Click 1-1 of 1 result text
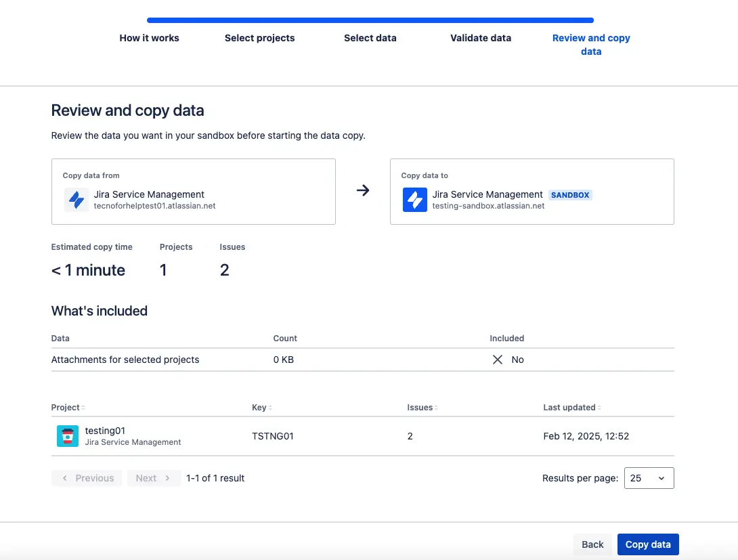The image size is (738, 560). 215,478
